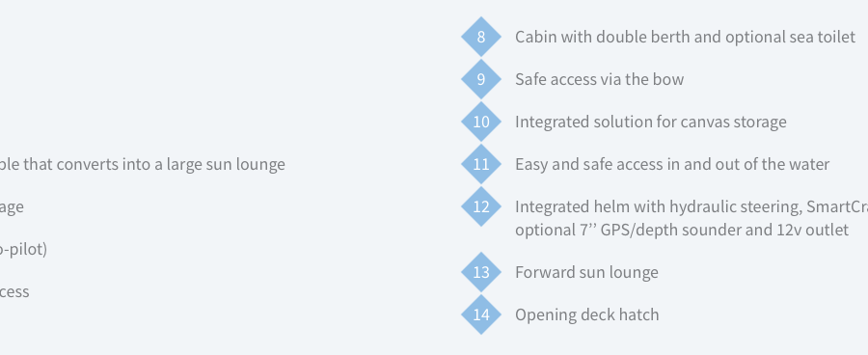Click 'Safe access via the bow' text

tap(600, 79)
